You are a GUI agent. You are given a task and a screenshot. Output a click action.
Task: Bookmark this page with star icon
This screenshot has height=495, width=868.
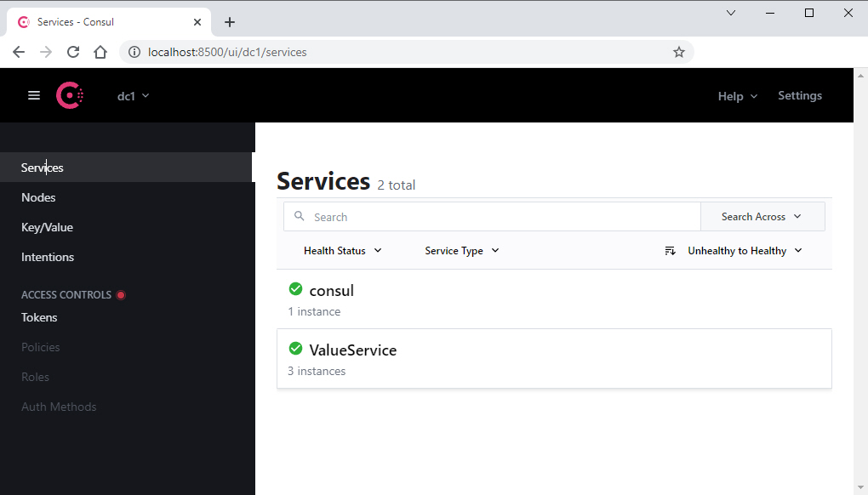pyautogui.click(x=679, y=52)
